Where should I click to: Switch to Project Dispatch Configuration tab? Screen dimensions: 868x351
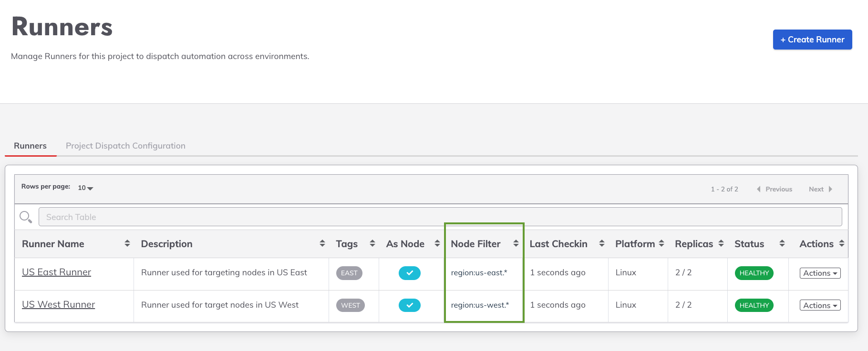click(x=125, y=146)
